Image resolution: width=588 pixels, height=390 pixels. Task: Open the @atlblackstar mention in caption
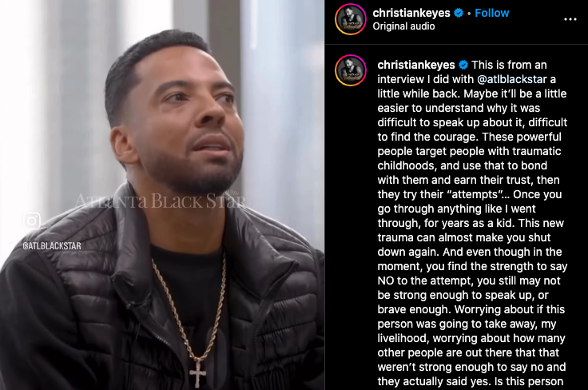(x=512, y=79)
